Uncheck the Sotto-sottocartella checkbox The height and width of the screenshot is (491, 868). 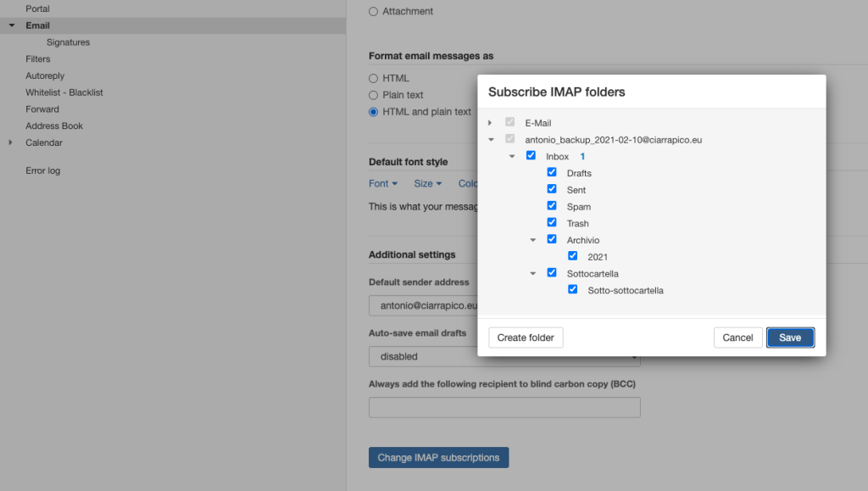click(x=573, y=289)
